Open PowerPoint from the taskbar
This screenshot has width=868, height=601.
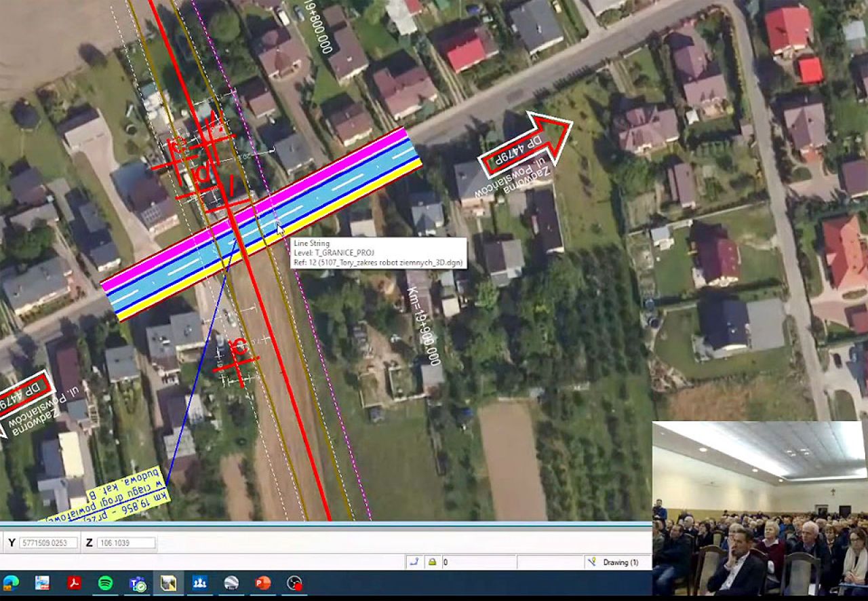tap(263, 583)
